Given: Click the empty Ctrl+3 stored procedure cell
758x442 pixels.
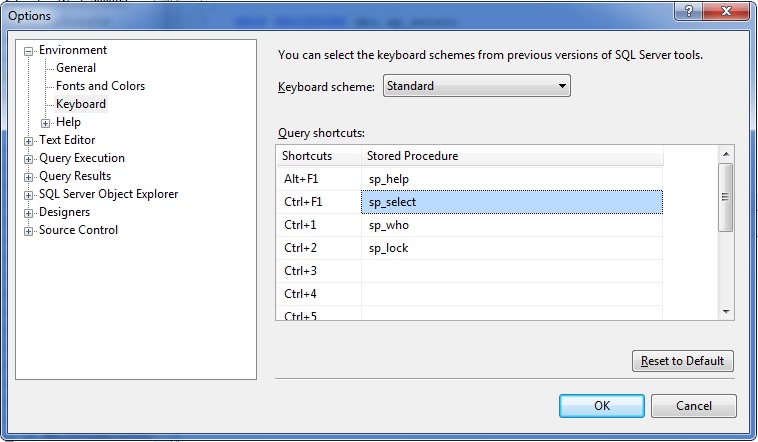Looking at the screenshot, I should (x=510, y=271).
